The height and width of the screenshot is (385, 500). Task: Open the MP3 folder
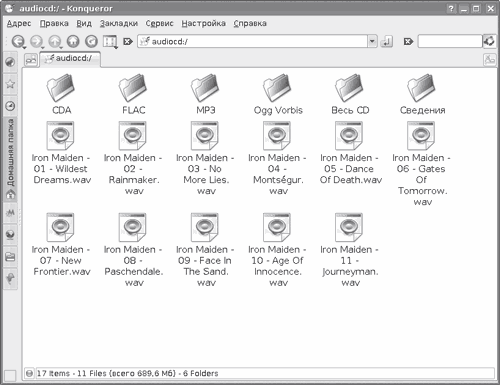coord(205,94)
